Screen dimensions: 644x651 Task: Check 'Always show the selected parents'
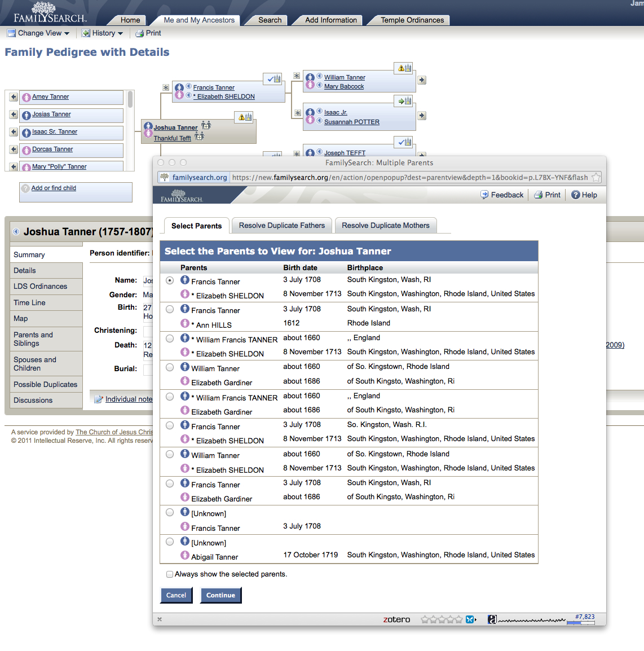[170, 574]
